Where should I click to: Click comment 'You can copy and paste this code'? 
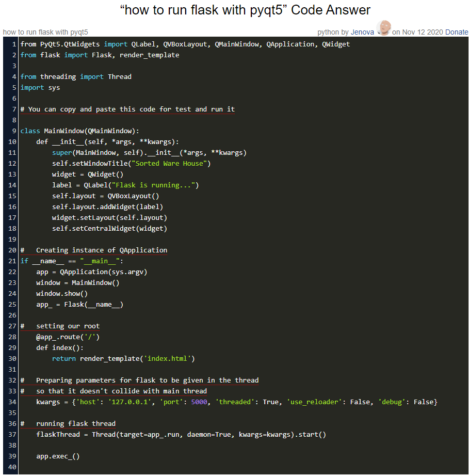tap(127, 109)
